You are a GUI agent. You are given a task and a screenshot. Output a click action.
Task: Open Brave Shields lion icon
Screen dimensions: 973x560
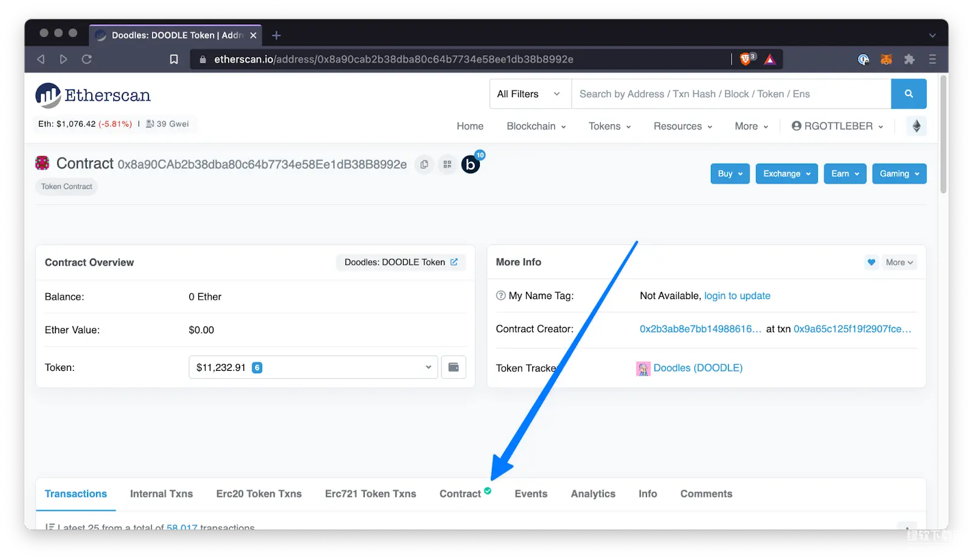746,59
